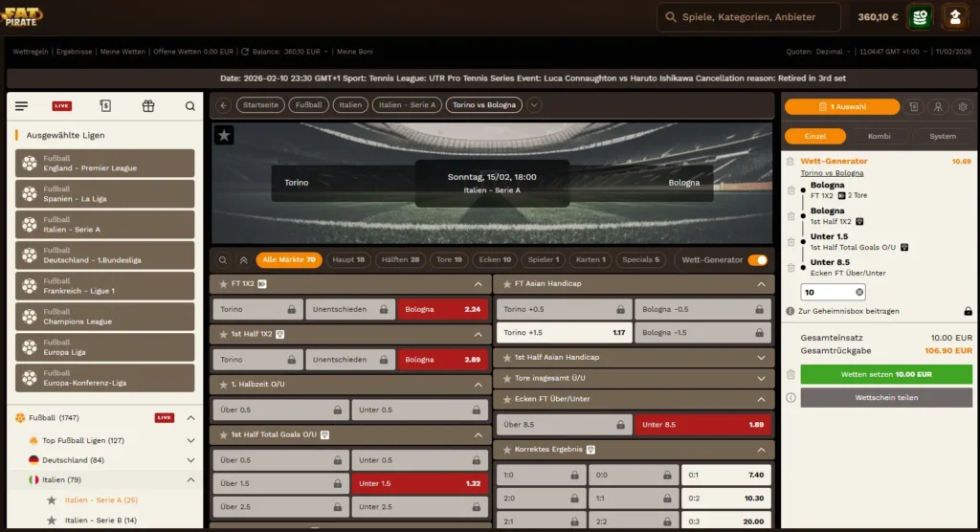This screenshot has width=980, height=532.
Task: Remove the Unter 1.5 selection via trash
Action: pos(791,242)
